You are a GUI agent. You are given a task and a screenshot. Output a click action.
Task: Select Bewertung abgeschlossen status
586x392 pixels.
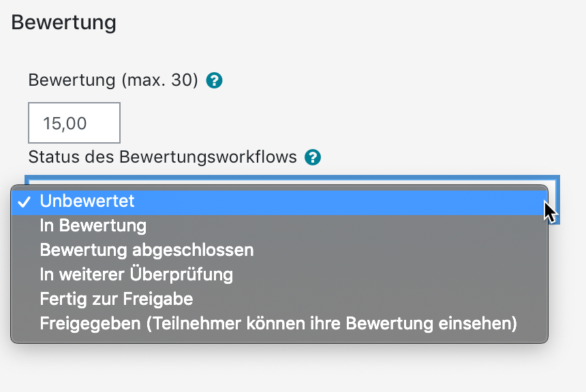click(x=146, y=250)
